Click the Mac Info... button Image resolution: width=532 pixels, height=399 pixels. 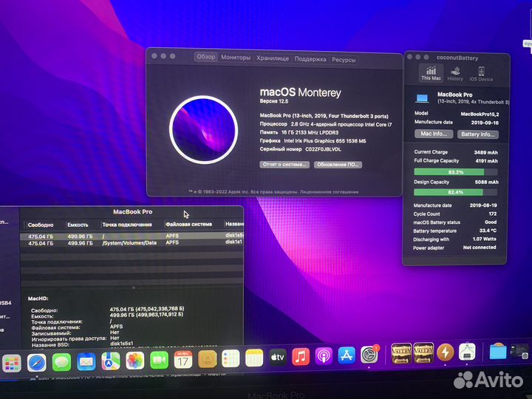click(x=434, y=134)
